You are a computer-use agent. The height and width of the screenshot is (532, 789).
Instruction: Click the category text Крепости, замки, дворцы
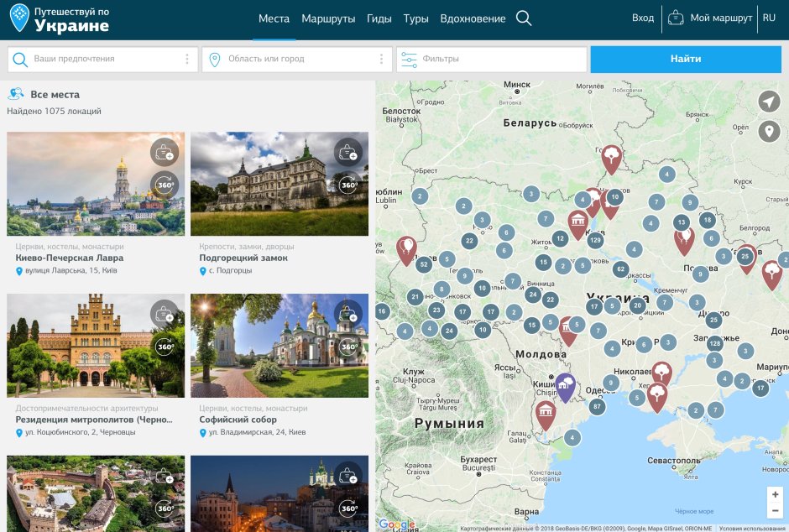[x=247, y=247]
